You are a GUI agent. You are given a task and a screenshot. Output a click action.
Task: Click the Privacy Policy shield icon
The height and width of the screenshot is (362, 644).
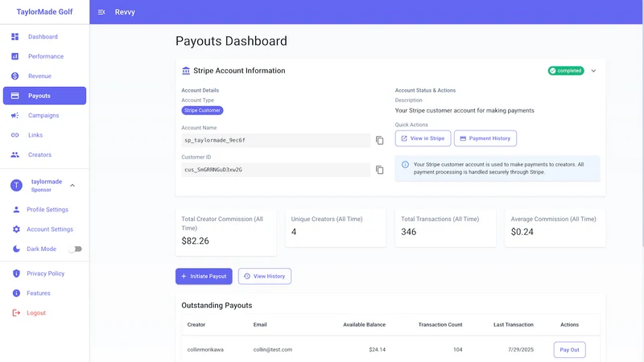click(x=16, y=274)
